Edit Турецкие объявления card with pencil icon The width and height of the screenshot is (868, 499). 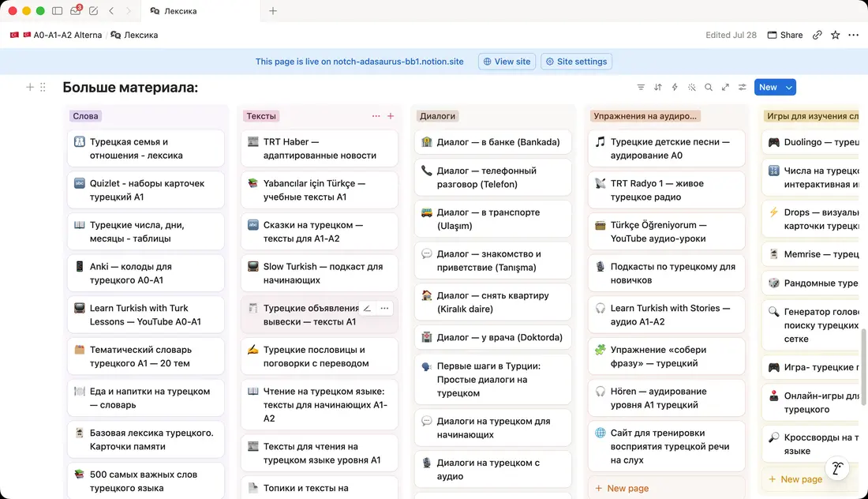(x=367, y=308)
